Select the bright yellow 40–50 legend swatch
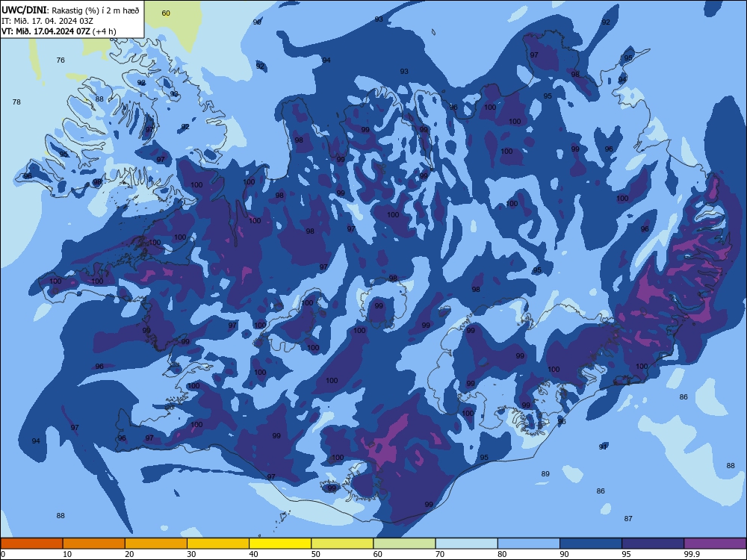The height and width of the screenshot is (560, 747). point(280,544)
